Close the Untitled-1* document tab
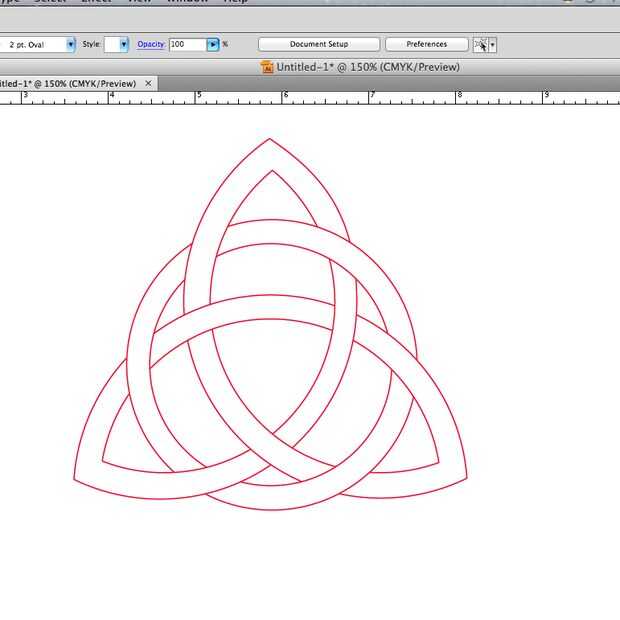The image size is (620, 620). (x=148, y=83)
